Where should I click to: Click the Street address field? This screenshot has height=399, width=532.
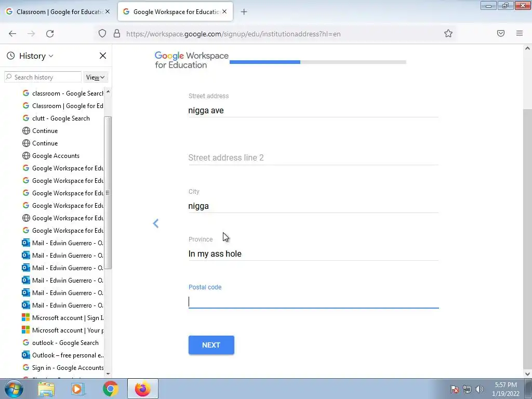pyautogui.click(x=313, y=110)
